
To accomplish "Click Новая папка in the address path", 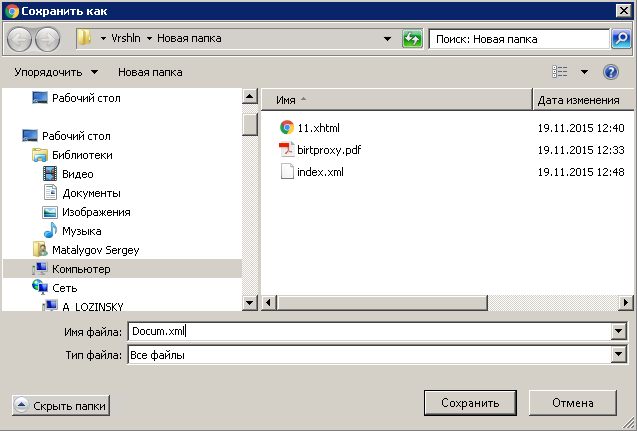I will (x=189, y=38).
